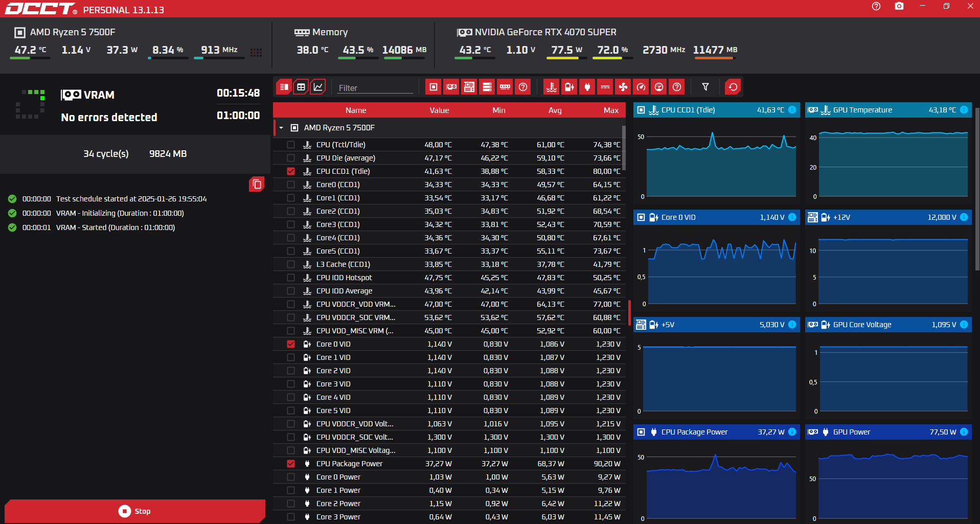Copy the test log with clipboard icon
The width and height of the screenshot is (980, 524).
click(x=257, y=184)
